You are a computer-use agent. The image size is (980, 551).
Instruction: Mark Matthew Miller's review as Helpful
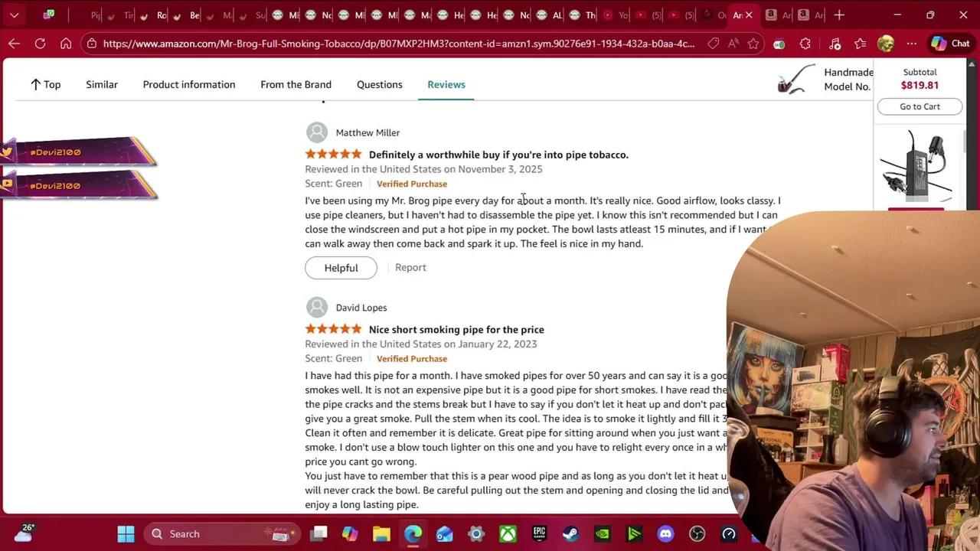coord(341,268)
